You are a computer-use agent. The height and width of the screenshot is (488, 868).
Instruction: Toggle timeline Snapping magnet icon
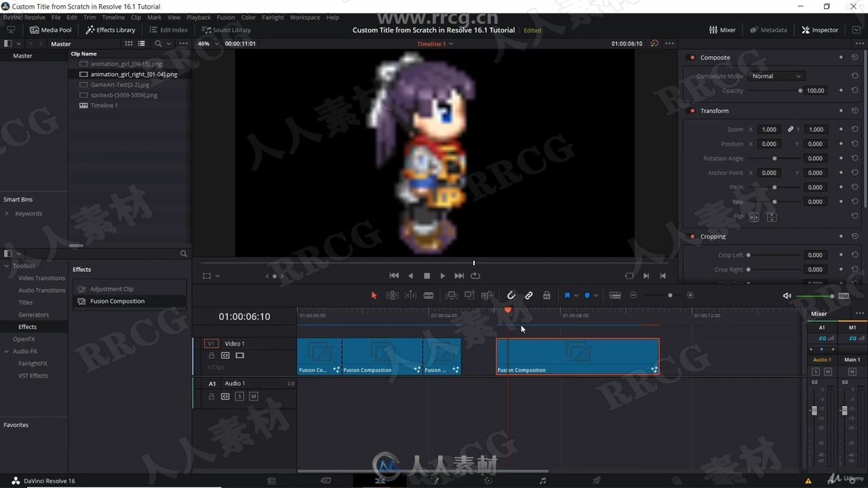coord(511,296)
